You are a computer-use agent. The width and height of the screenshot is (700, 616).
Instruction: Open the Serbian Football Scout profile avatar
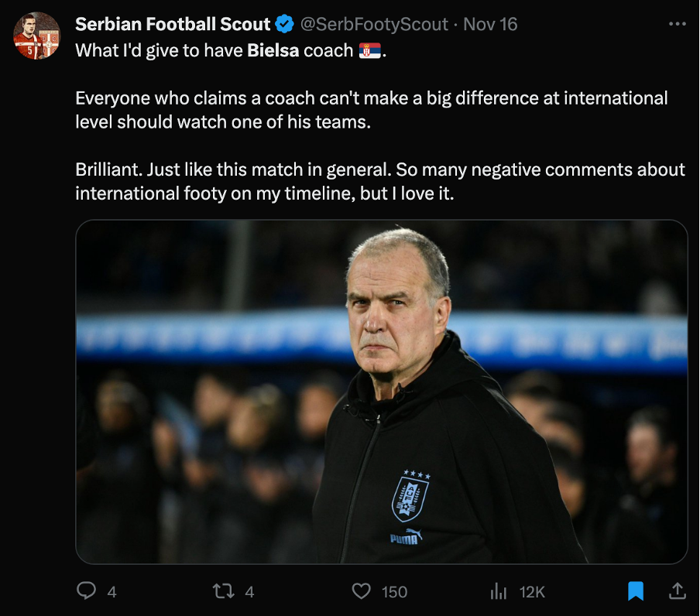[x=36, y=36]
